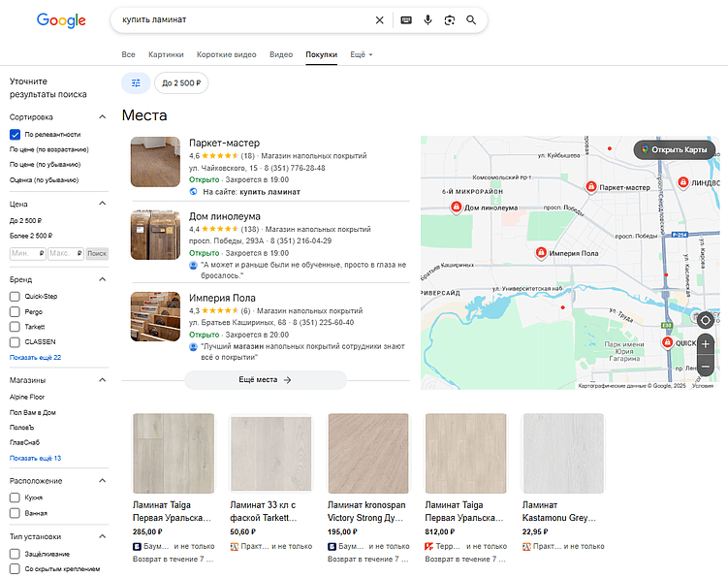Click the 'Ещё места' button

click(266, 380)
